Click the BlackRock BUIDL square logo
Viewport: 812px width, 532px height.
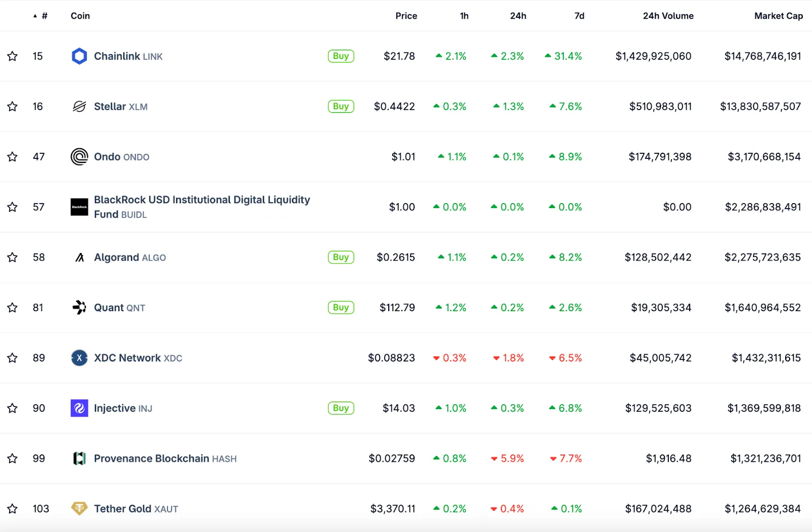click(79, 207)
